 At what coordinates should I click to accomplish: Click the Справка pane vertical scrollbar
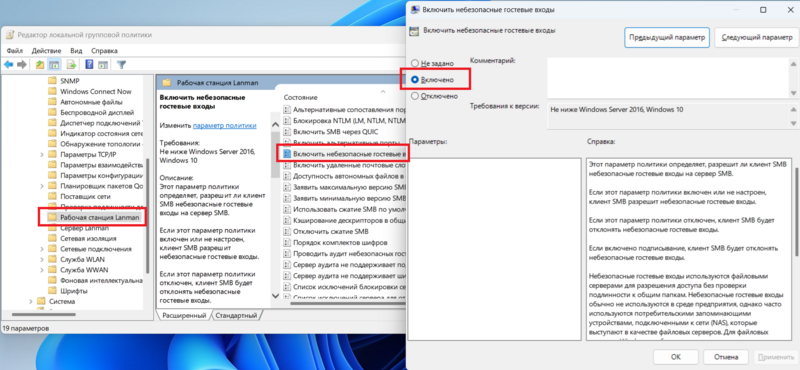796,212
